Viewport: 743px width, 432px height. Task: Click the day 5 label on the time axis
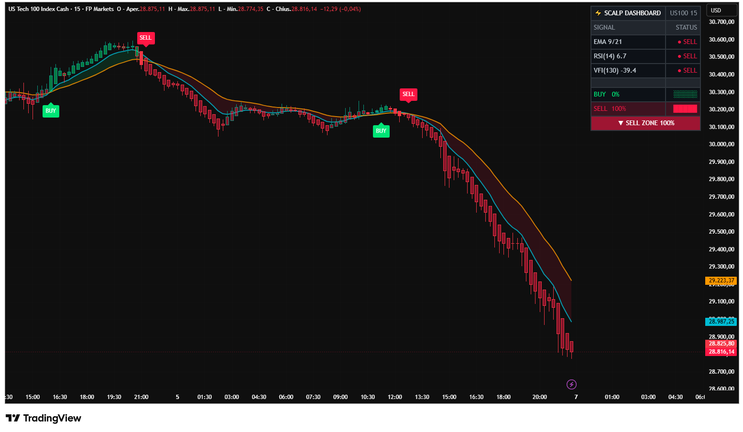pos(177,397)
